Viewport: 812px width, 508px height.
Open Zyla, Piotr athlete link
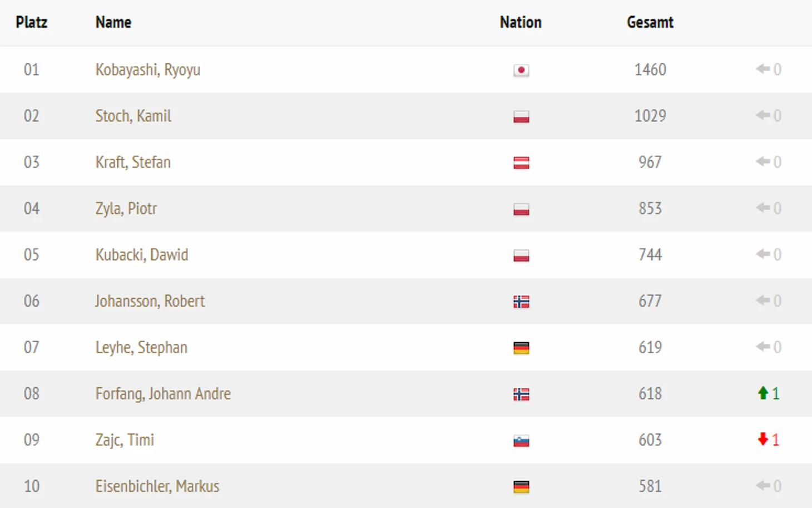click(x=126, y=209)
